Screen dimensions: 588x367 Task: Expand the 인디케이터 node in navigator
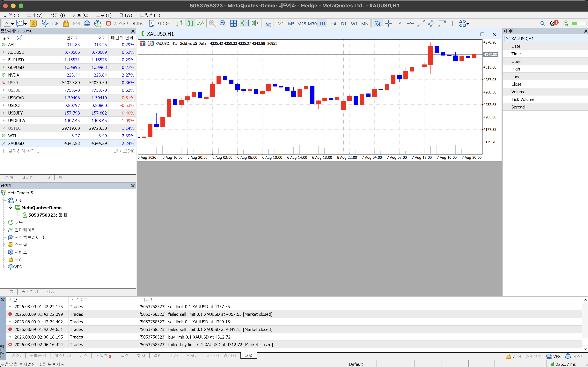coord(3,230)
